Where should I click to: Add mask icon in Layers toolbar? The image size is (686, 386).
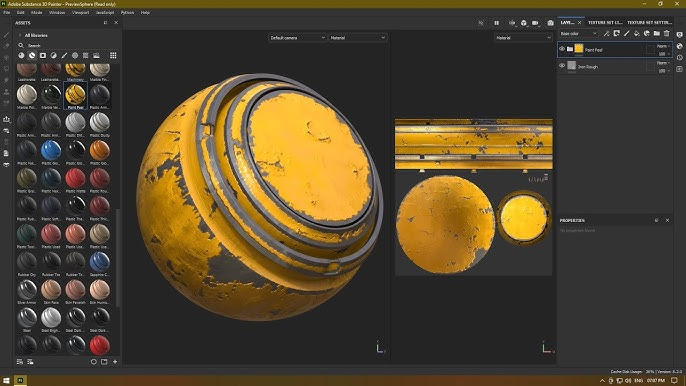pyautogui.click(x=616, y=33)
